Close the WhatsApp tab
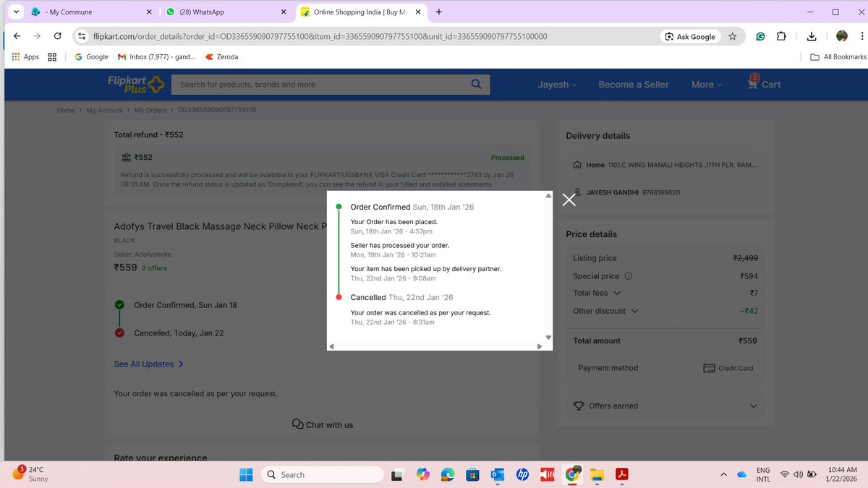868x488 pixels. (x=283, y=12)
